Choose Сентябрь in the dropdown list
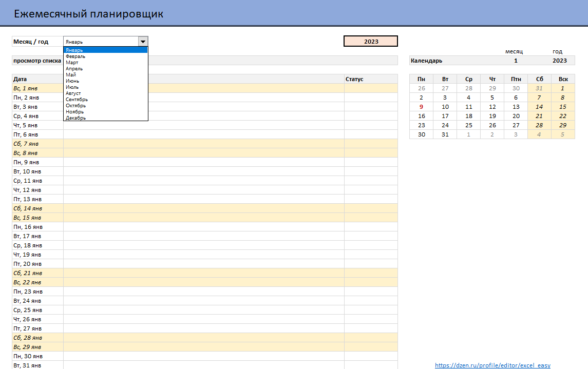Screen dimensions: 588x369 point(105,99)
